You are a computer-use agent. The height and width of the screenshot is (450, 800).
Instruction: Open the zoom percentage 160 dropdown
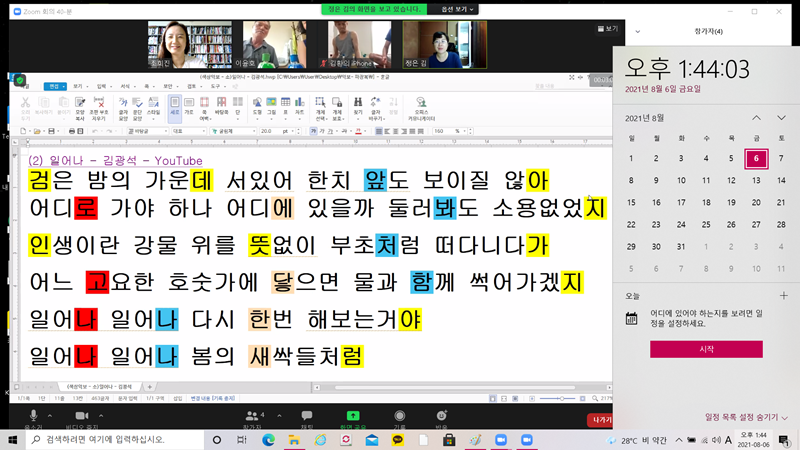(x=452, y=131)
